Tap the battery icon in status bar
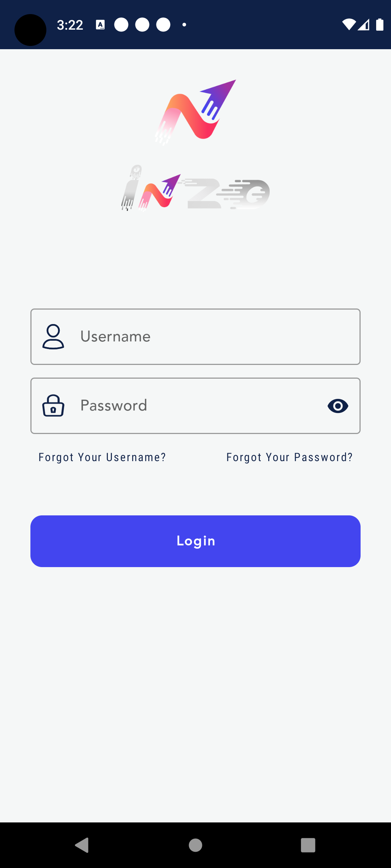The height and width of the screenshot is (868, 391). pos(379,24)
